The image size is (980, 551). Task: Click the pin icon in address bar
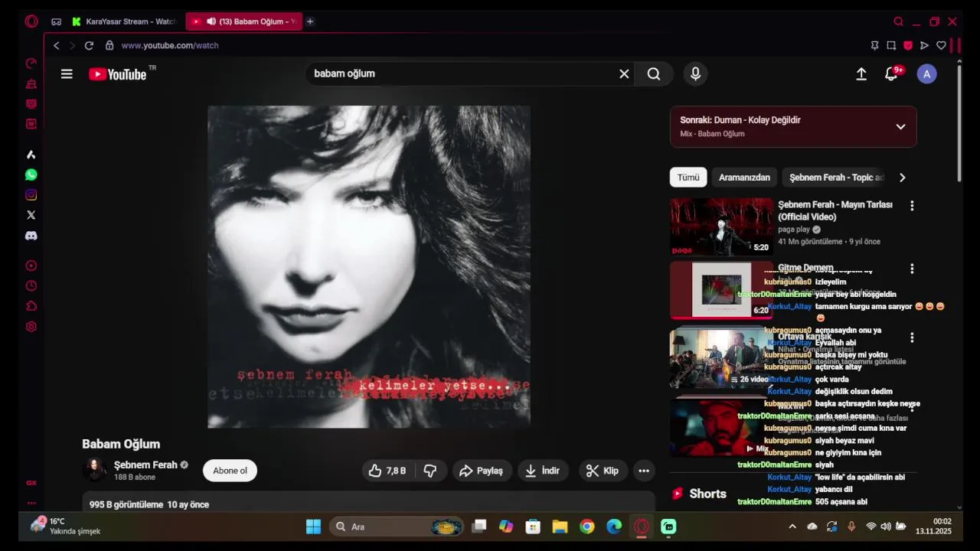click(874, 45)
